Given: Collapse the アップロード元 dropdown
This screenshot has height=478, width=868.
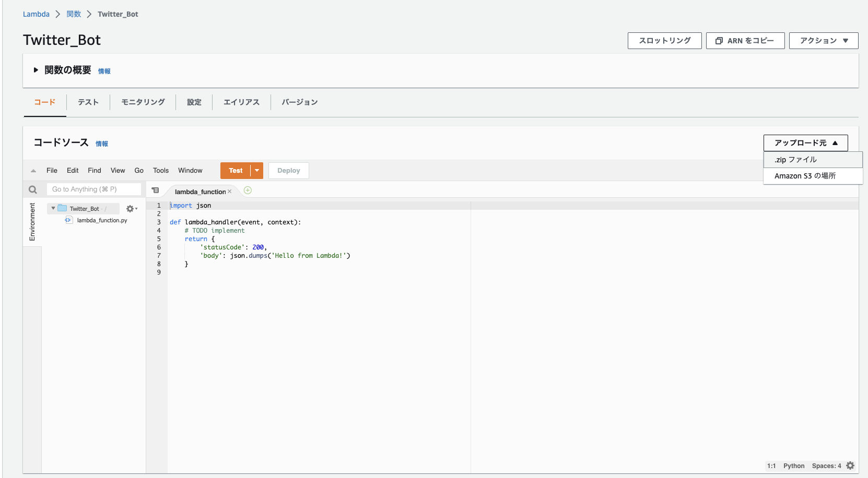Looking at the screenshot, I should coord(805,143).
